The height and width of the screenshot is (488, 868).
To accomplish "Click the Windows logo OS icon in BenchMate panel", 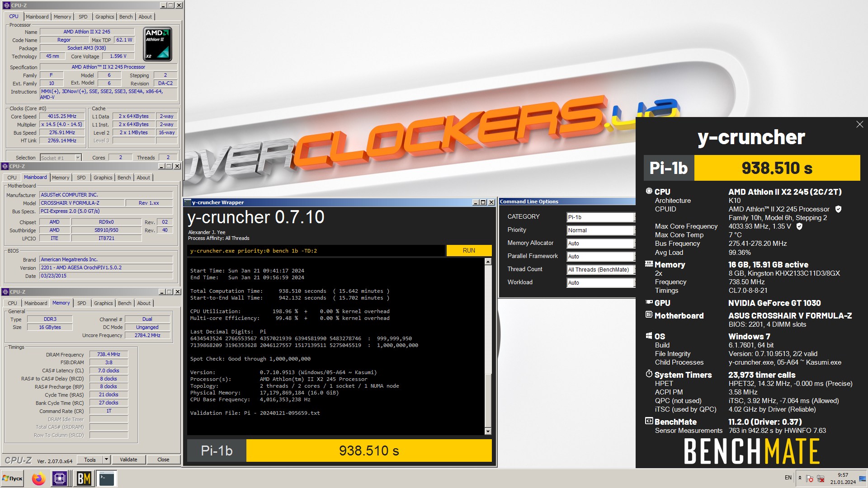I will pos(649,336).
